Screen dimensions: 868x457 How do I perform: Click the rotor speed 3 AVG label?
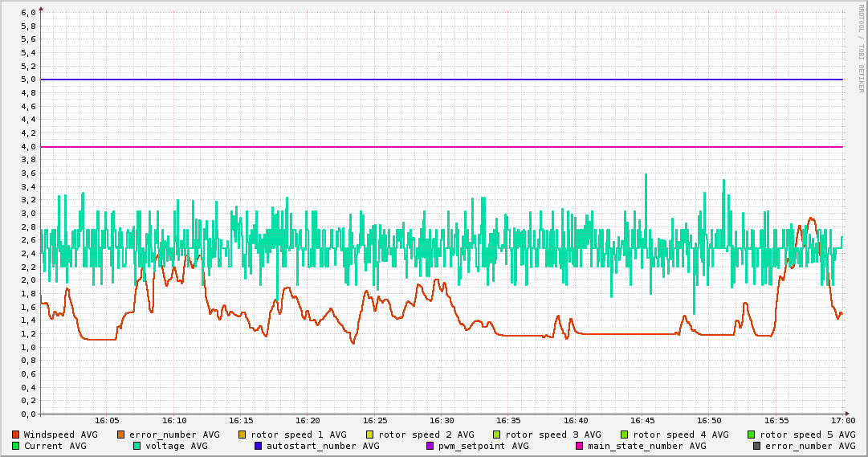tap(553, 435)
